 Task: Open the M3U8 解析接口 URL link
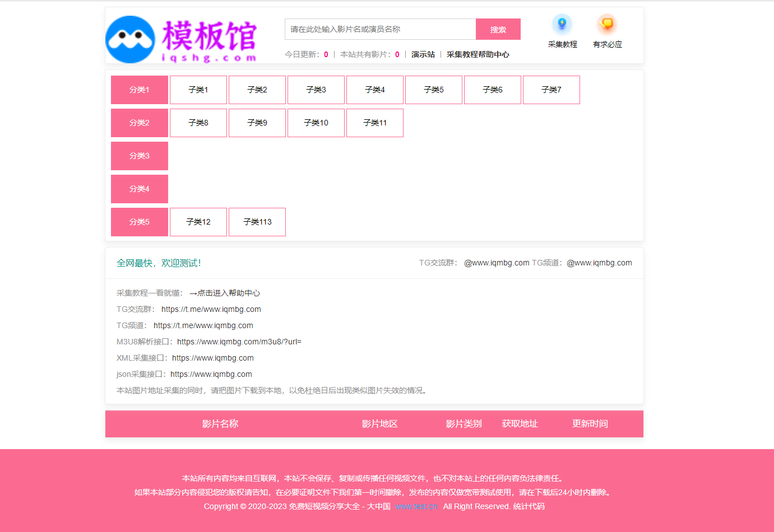(239, 342)
